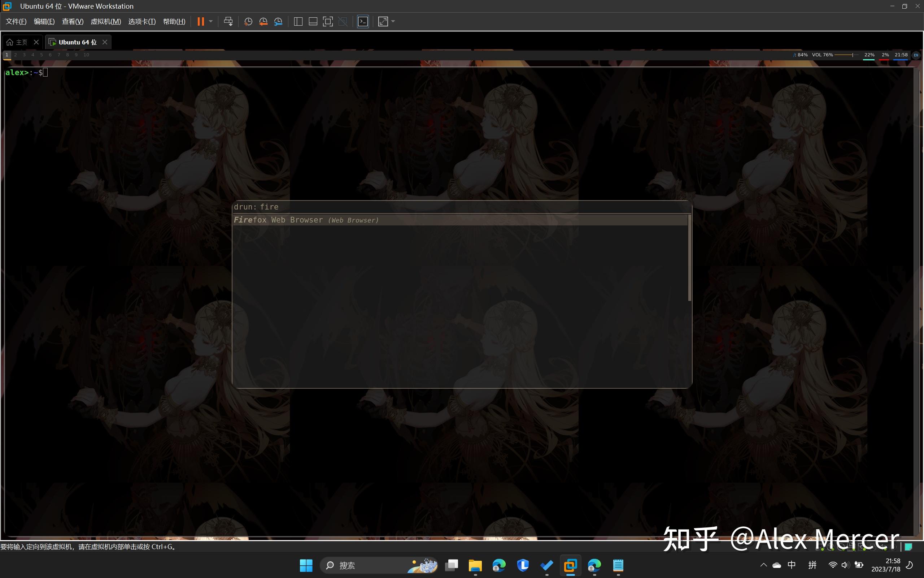
Task: Open the 编辑(E) menu
Action: click(44, 21)
